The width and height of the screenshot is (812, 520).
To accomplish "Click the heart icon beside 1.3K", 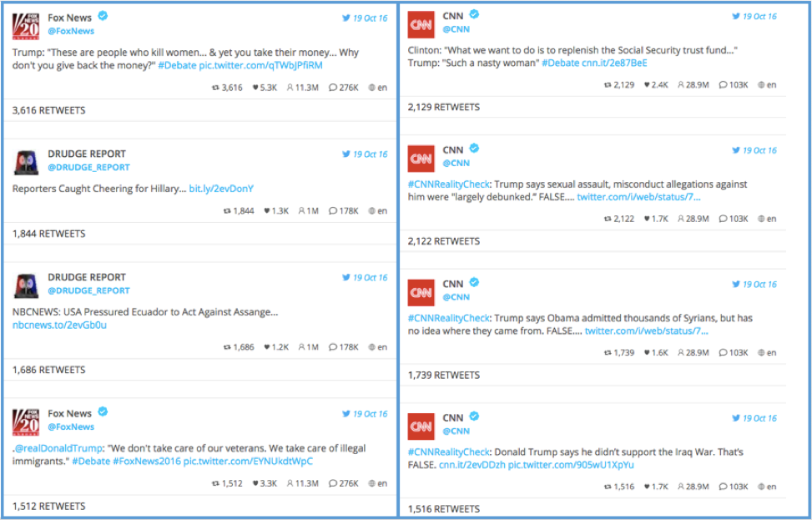I will tap(267, 211).
